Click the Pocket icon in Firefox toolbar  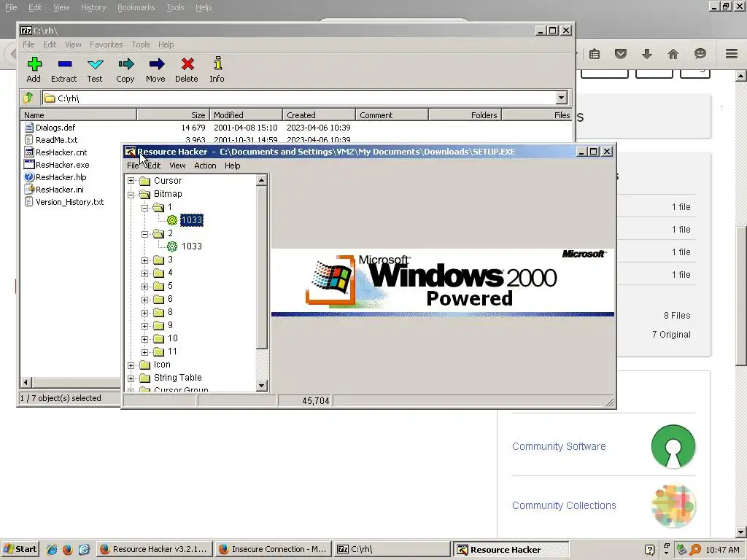point(620,54)
